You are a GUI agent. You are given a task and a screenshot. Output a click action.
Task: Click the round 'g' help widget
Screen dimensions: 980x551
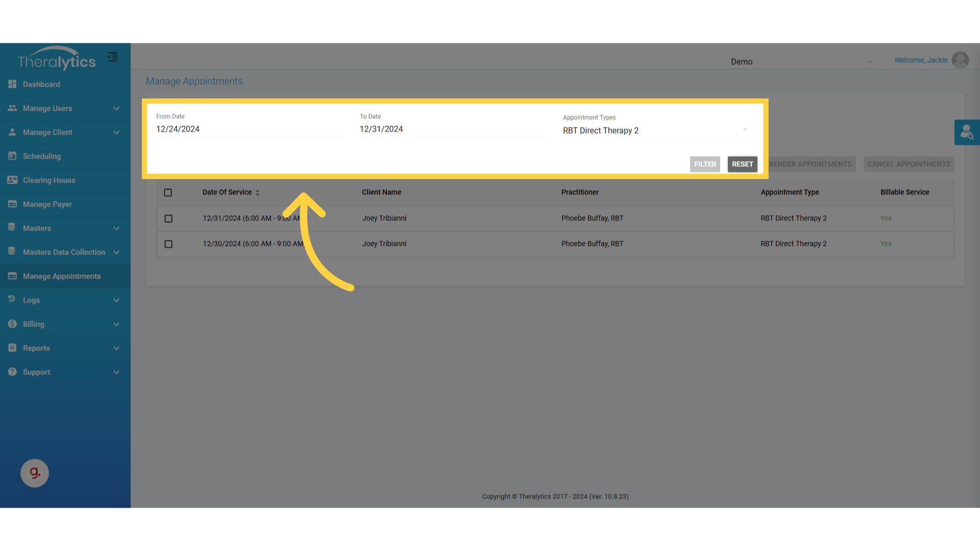click(35, 473)
